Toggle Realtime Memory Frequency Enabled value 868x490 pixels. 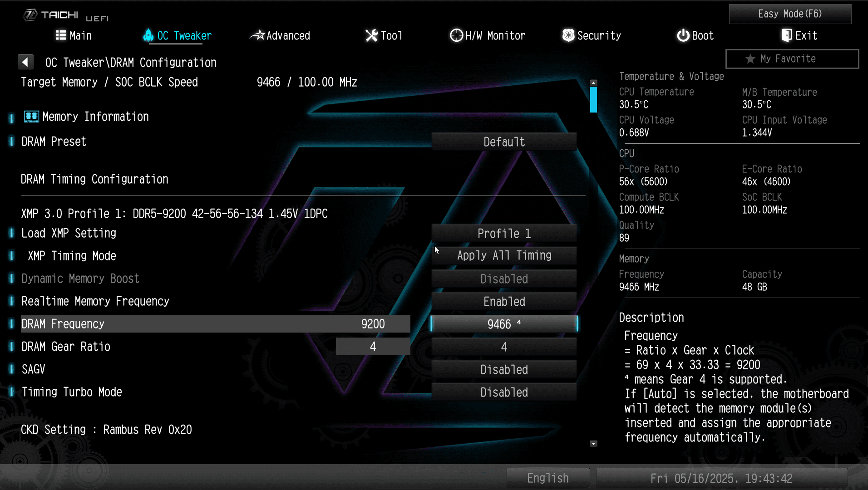pyautogui.click(x=504, y=302)
